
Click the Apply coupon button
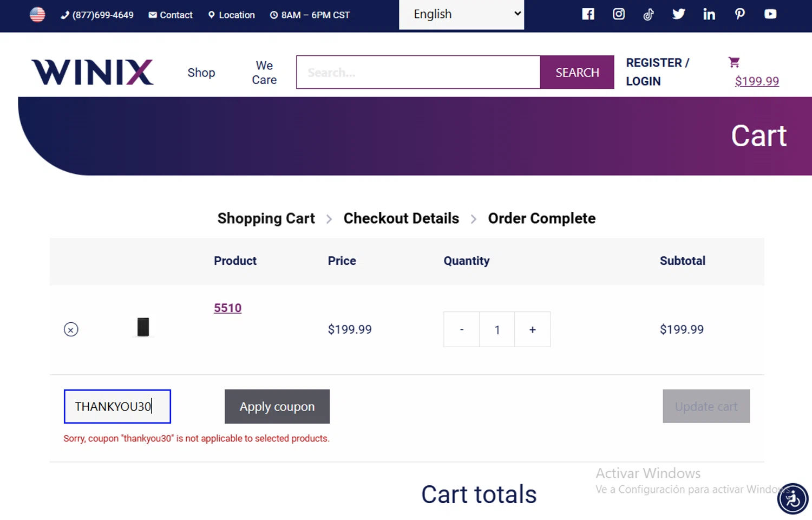click(x=277, y=406)
